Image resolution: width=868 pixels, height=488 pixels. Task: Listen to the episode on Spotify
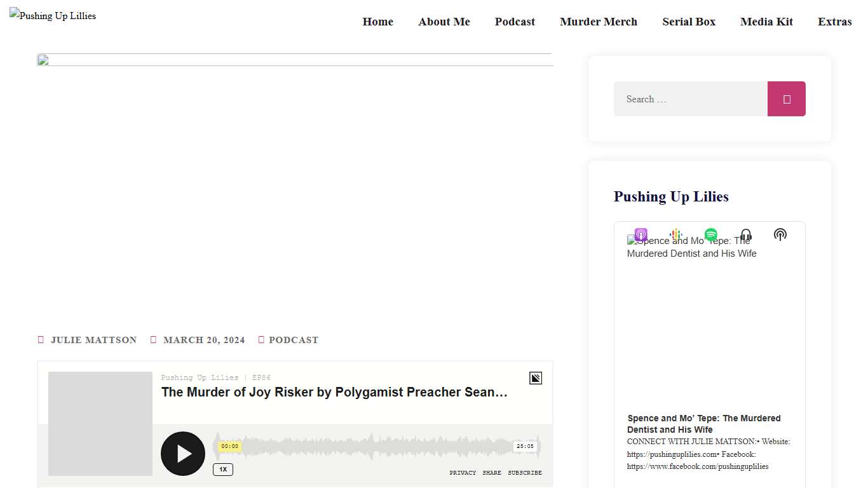(x=710, y=234)
